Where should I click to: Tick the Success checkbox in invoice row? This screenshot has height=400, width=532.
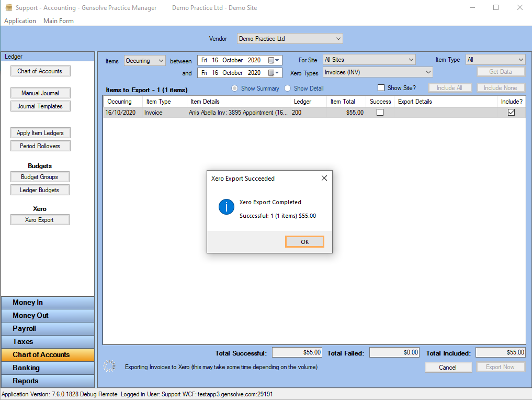[380, 113]
